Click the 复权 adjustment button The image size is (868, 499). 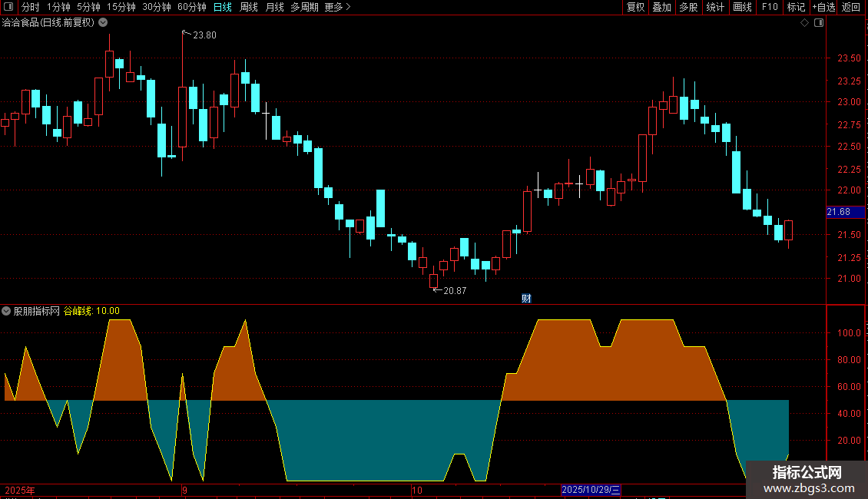pos(635,7)
